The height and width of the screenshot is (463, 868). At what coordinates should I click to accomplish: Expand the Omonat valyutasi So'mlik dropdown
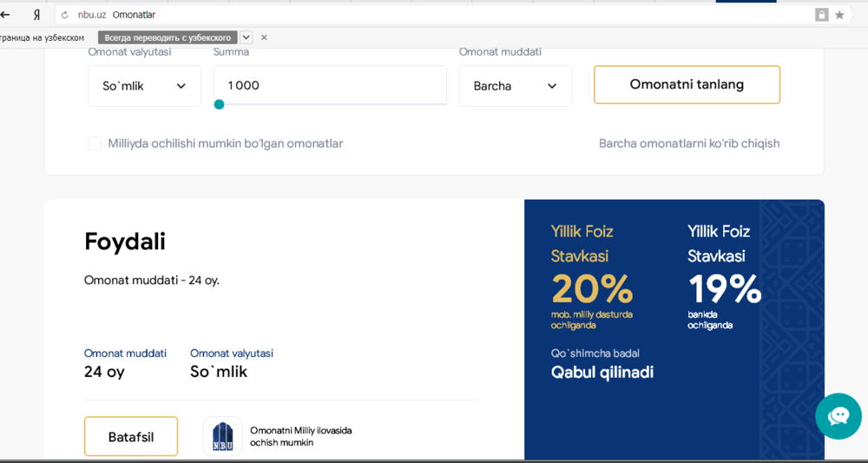tap(144, 86)
